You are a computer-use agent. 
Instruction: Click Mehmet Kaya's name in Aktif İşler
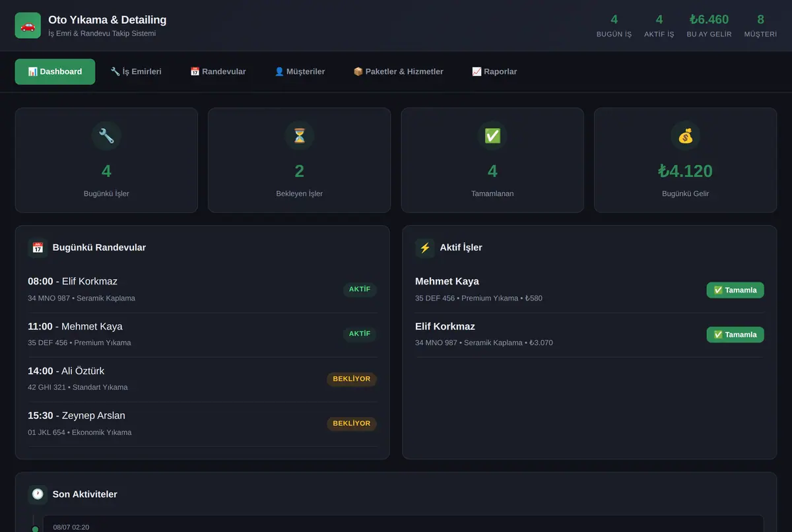click(x=447, y=281)
